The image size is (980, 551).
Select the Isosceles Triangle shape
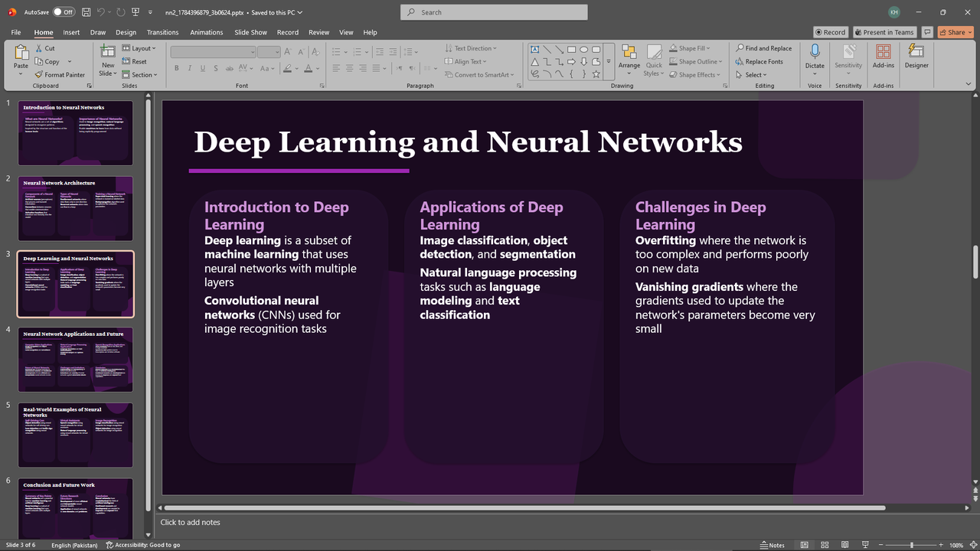(x=534, y=62)
